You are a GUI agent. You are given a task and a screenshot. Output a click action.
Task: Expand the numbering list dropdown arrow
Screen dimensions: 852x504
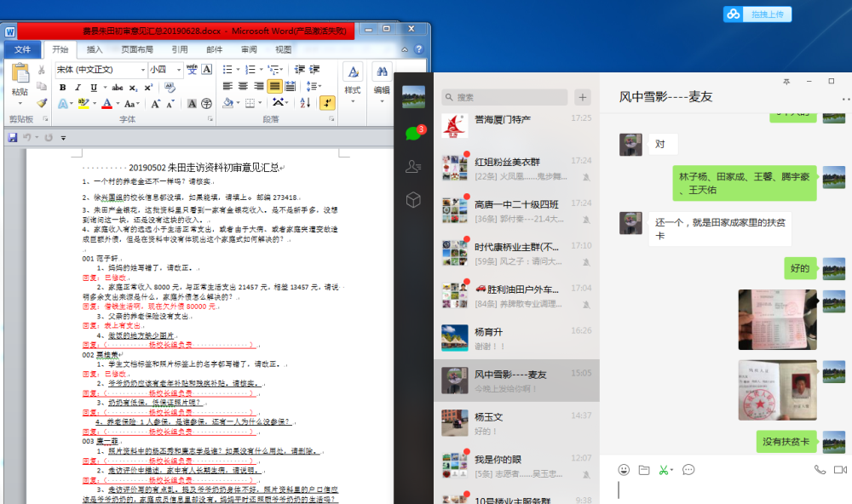[261, 70]
